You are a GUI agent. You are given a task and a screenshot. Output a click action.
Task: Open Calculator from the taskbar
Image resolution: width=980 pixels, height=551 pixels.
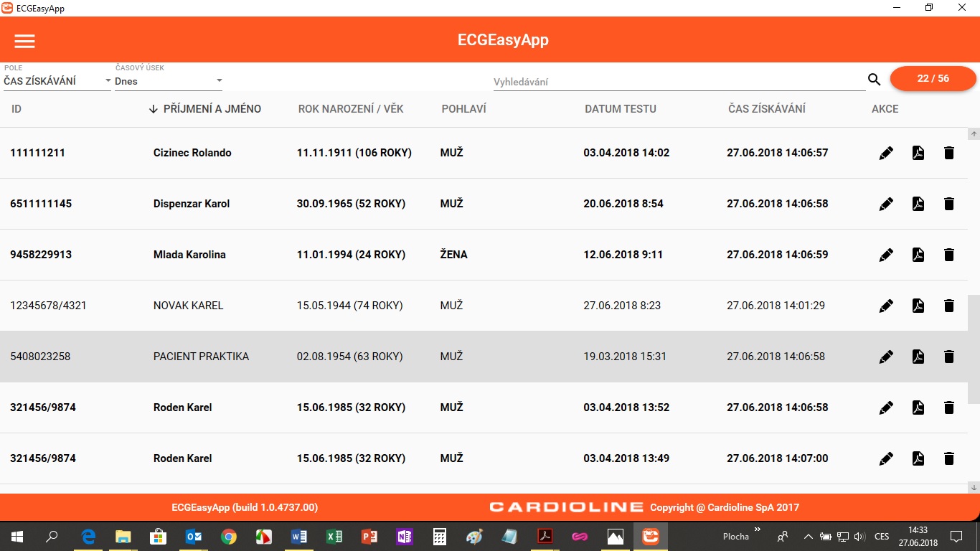click(440, 537)
